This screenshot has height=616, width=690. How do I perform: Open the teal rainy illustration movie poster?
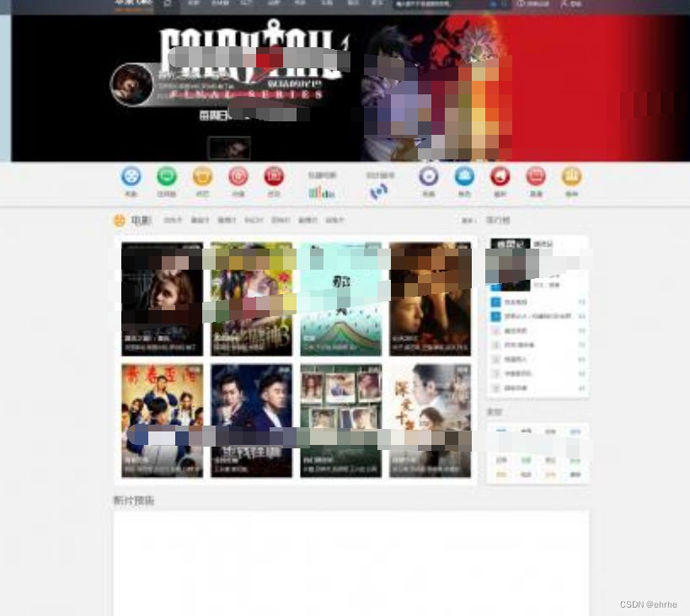click(x=340, y=299)
